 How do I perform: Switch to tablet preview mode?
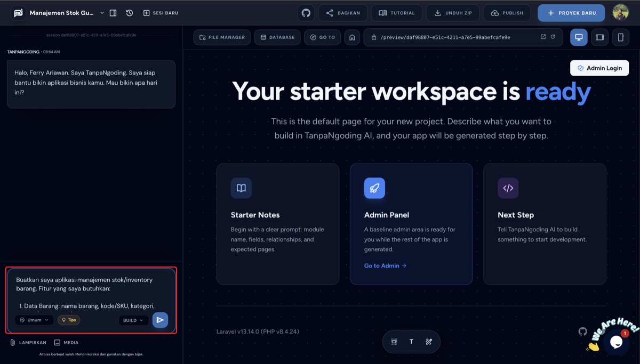[x=599, y=37]
